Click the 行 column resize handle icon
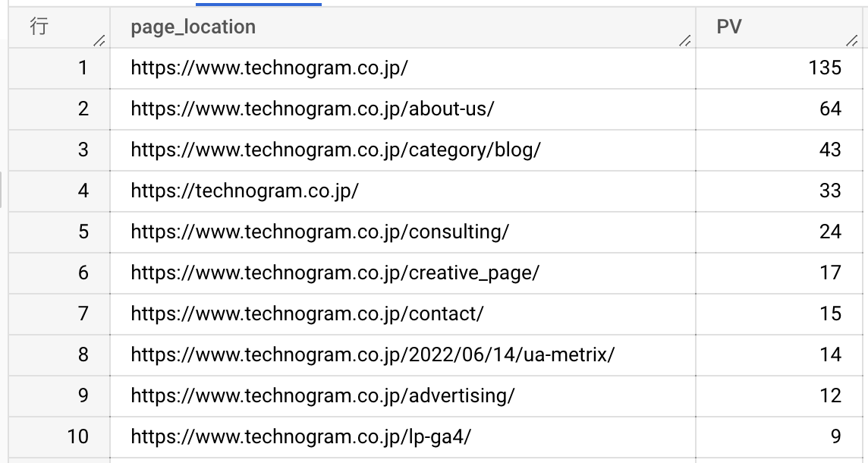 click(99, 40)
